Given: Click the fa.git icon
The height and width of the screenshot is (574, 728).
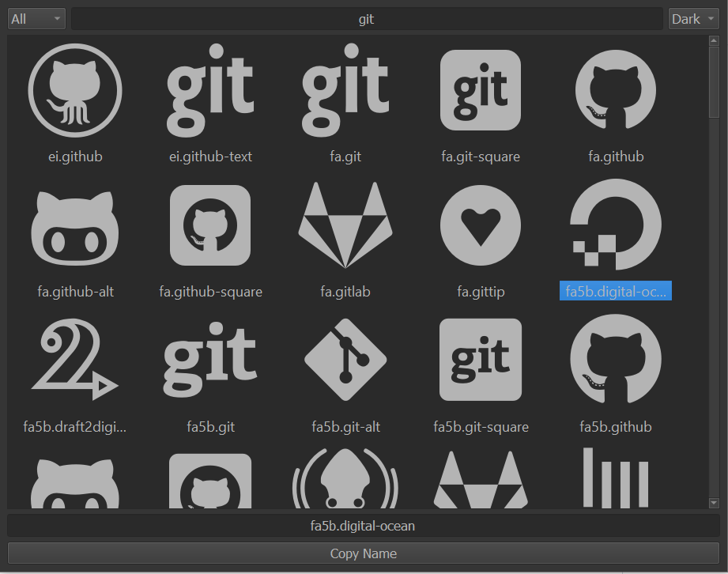Looking at the screenshot, I should [345, 91].
